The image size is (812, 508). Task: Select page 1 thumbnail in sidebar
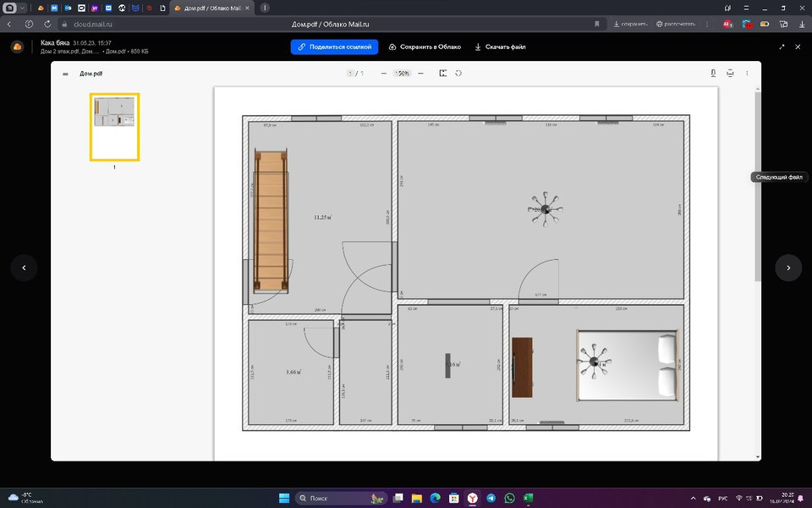point(114,126)
